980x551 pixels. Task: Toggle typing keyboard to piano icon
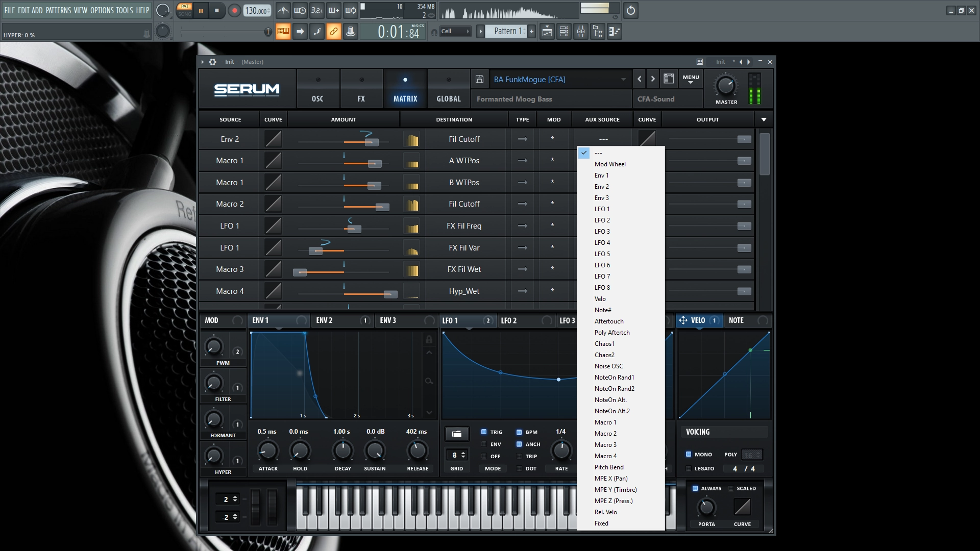283,32
